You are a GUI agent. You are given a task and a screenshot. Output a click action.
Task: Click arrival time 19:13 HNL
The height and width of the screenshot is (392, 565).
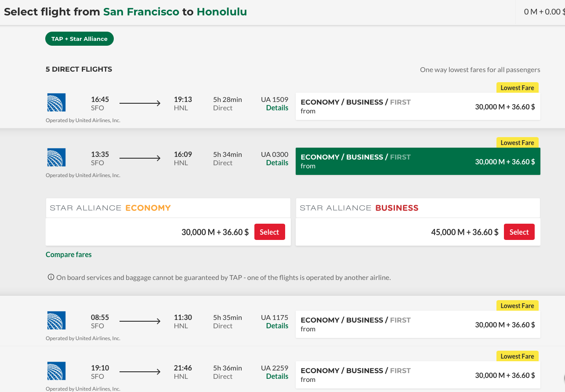(x=183, y=104)
